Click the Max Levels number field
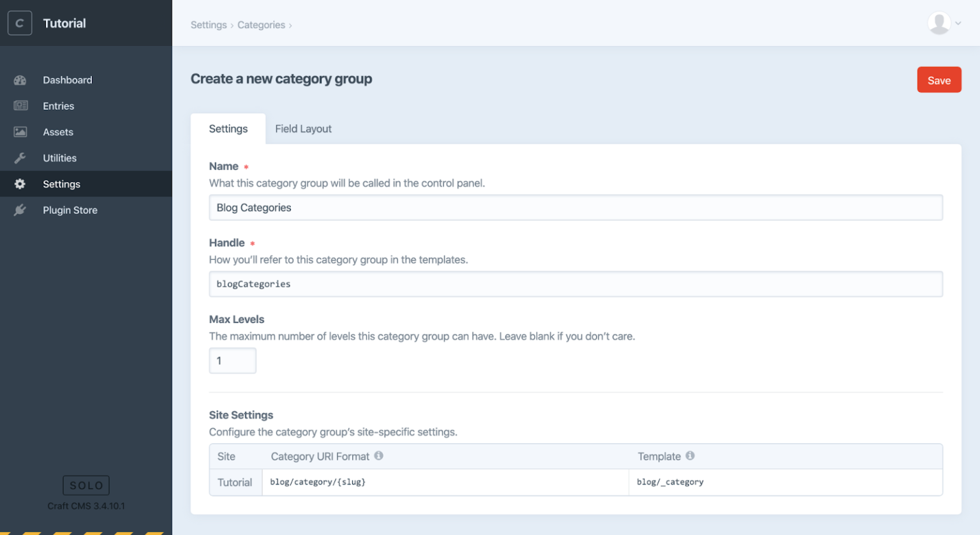Screen dimensions: 980x535 233,361
